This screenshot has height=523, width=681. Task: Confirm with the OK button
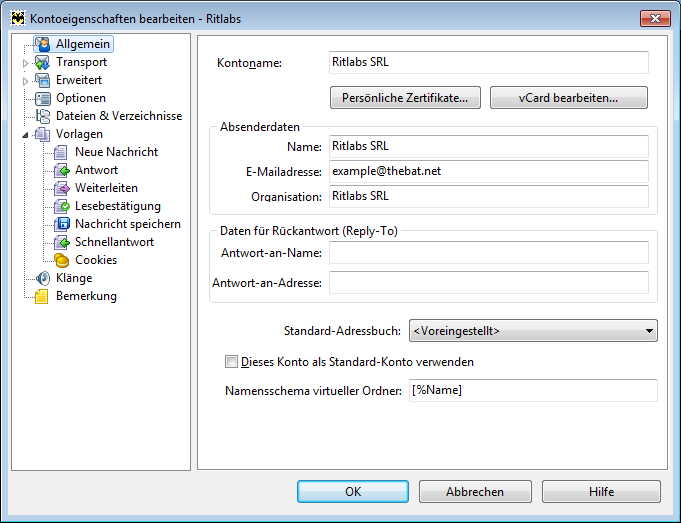(353, 492)
